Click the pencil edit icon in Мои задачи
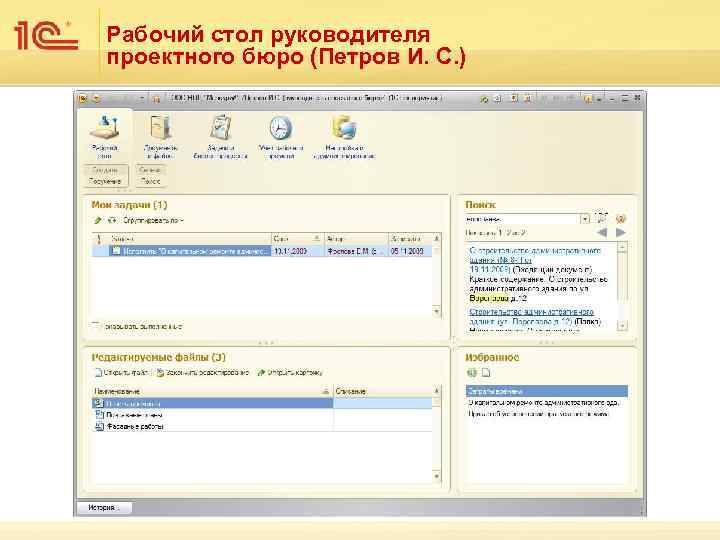This screenshot has width=720, height=540. [x=97, y=220]
